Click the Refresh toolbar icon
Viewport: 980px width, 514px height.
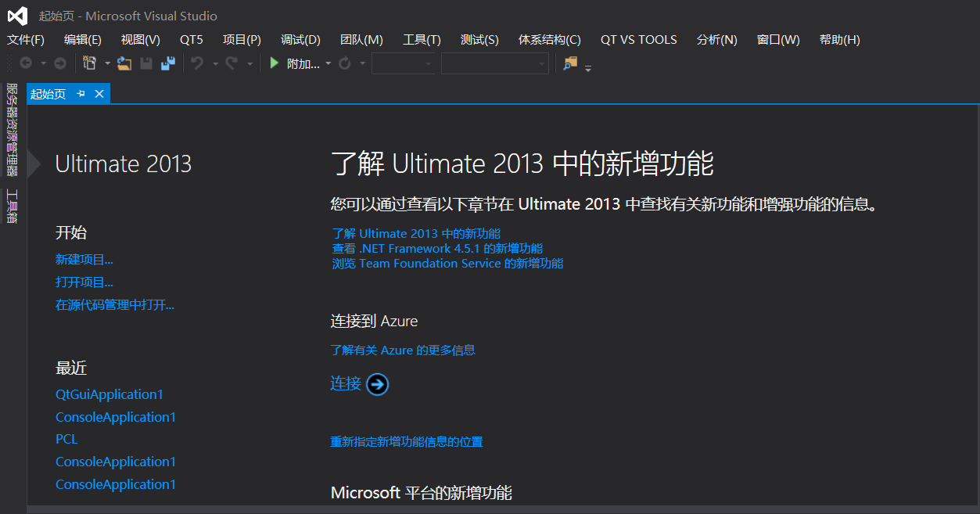(x=345, y=63)
